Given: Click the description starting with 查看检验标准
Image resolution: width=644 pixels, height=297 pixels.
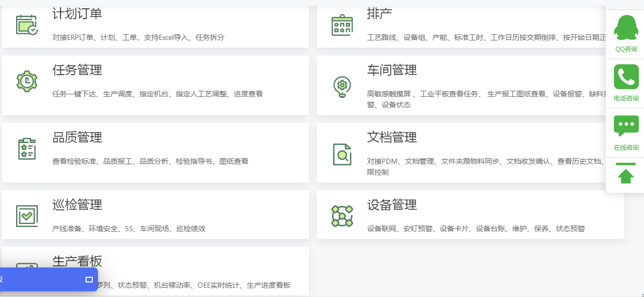Looking at the screenshot, I should pyautogui.click(x=150, y=161).
